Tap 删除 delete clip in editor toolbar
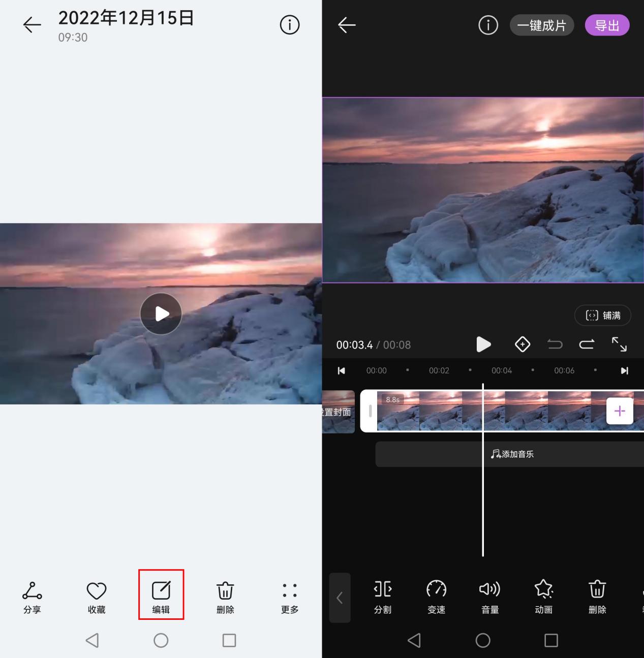644x658 pixels. (x=597, y=597)
